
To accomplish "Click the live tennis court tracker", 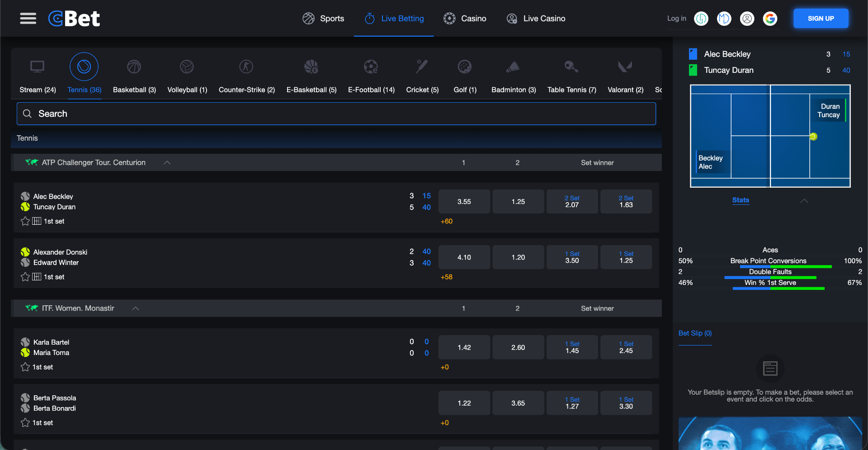I will 770,136.
